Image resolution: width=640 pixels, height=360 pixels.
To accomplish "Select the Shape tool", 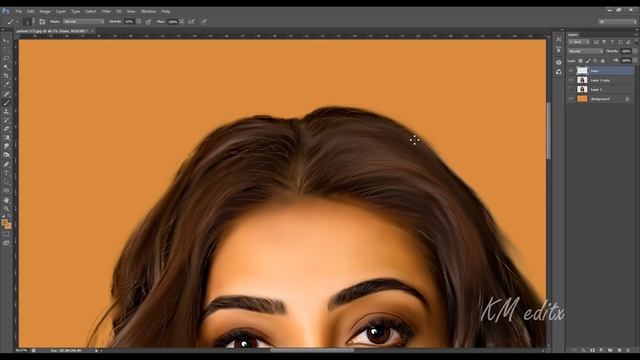I will tap(6, 191).
